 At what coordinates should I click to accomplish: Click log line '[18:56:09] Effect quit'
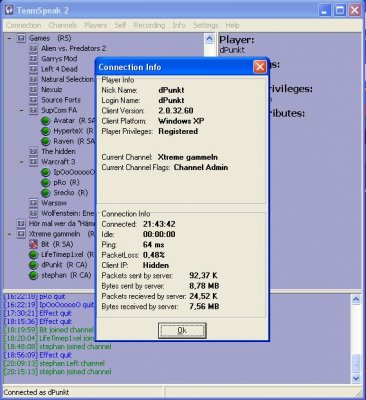(x=38, y=355)
